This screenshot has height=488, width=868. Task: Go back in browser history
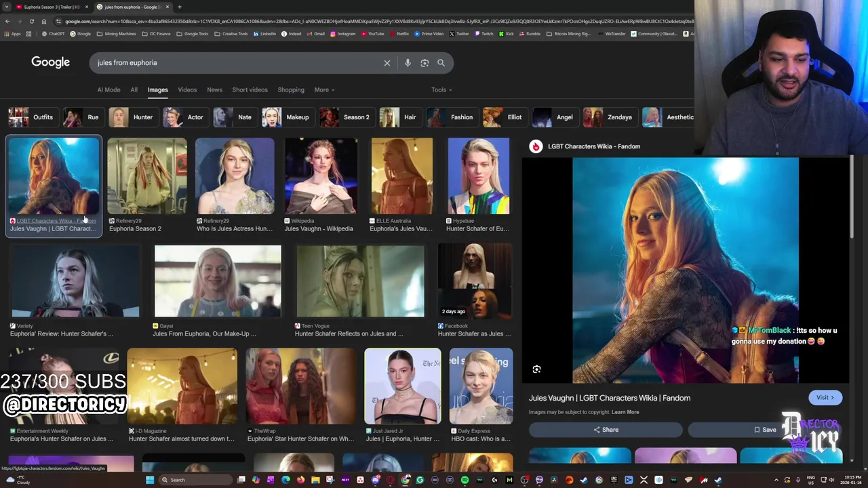point(7,21)
